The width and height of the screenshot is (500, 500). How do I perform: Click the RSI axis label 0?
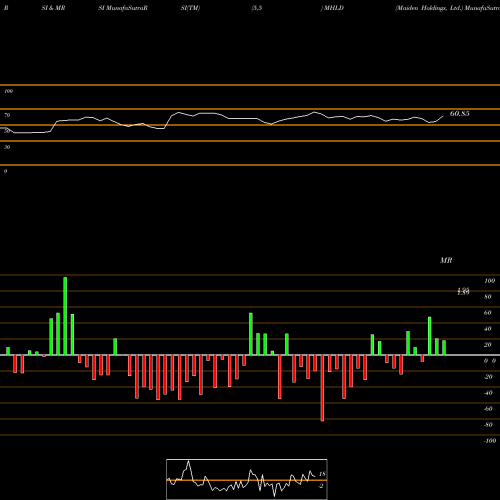pyautogui.click(x=5, y=171)
